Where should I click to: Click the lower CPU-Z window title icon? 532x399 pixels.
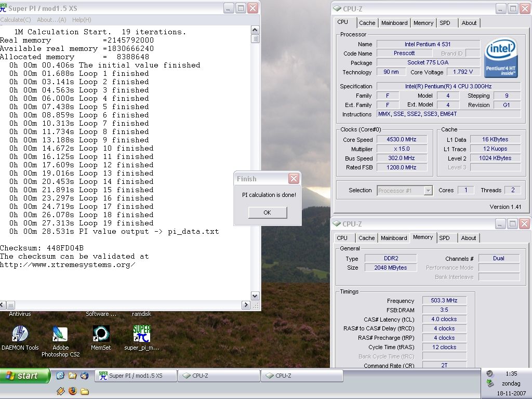point(337,223)
